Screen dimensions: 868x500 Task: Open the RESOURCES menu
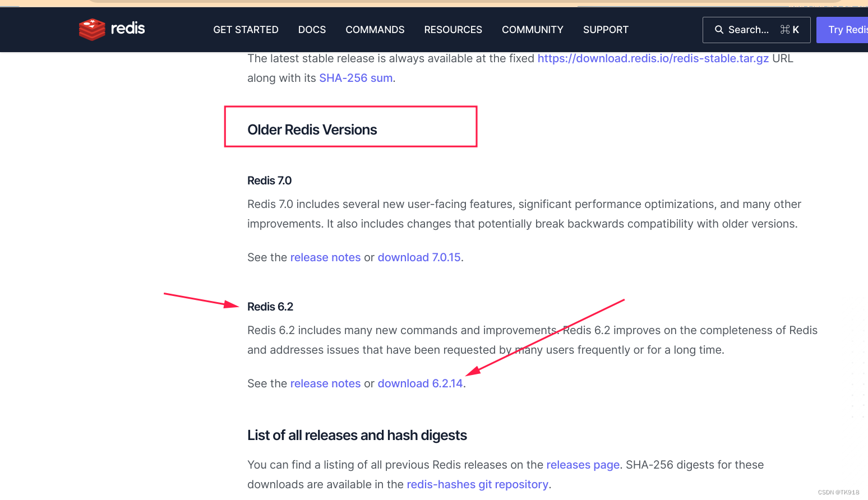click(453, 30)
